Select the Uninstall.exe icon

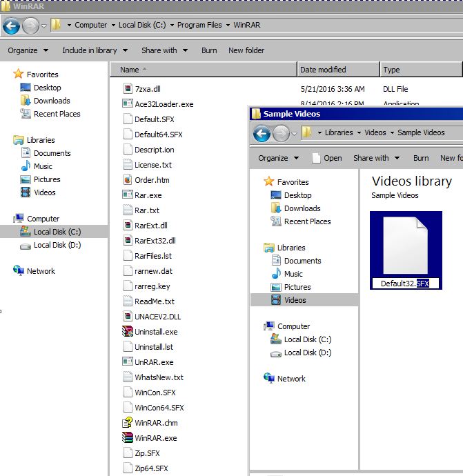click(x=128, y=331)
